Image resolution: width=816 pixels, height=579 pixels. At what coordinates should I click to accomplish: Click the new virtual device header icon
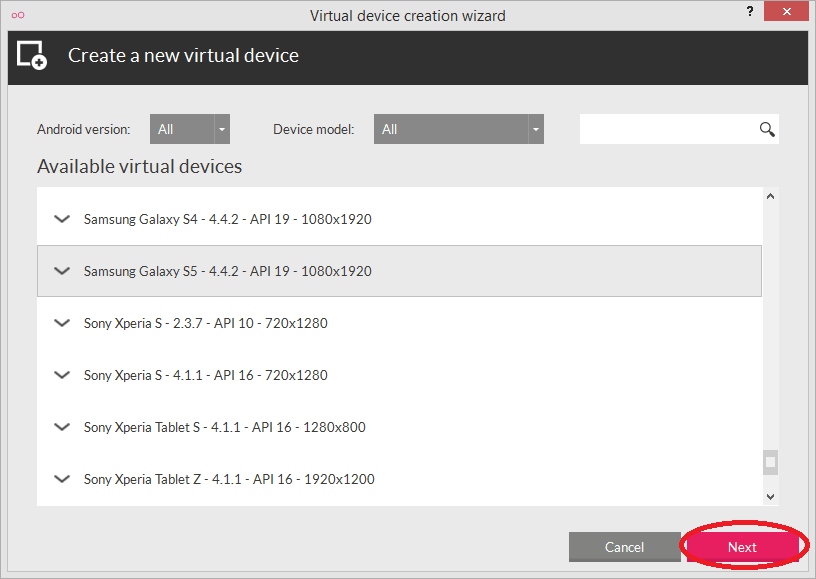click(x=32, y=55)
